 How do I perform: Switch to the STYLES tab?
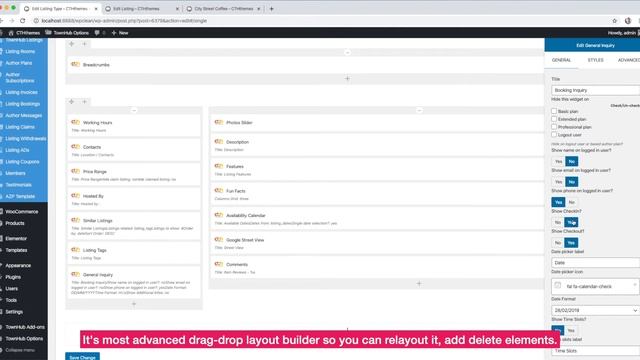(595, 60)
